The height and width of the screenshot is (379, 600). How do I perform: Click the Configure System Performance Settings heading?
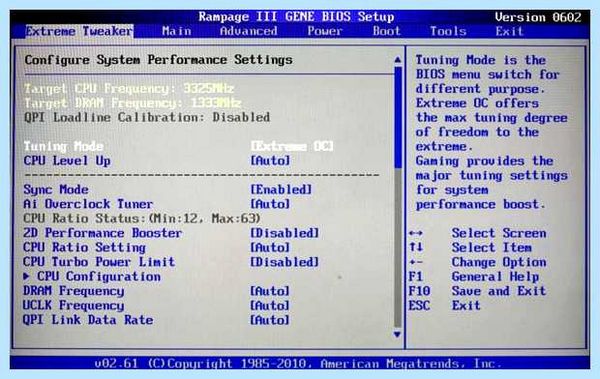(158, 60)
